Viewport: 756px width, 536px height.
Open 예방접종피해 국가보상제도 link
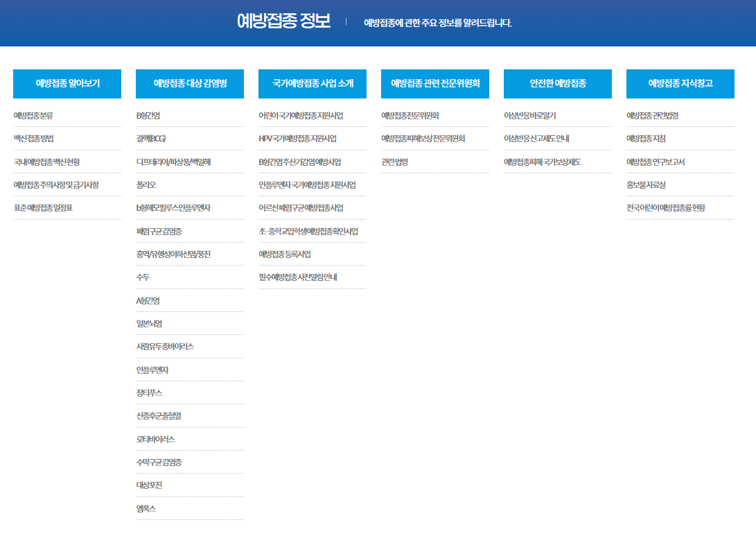[543, 162]
